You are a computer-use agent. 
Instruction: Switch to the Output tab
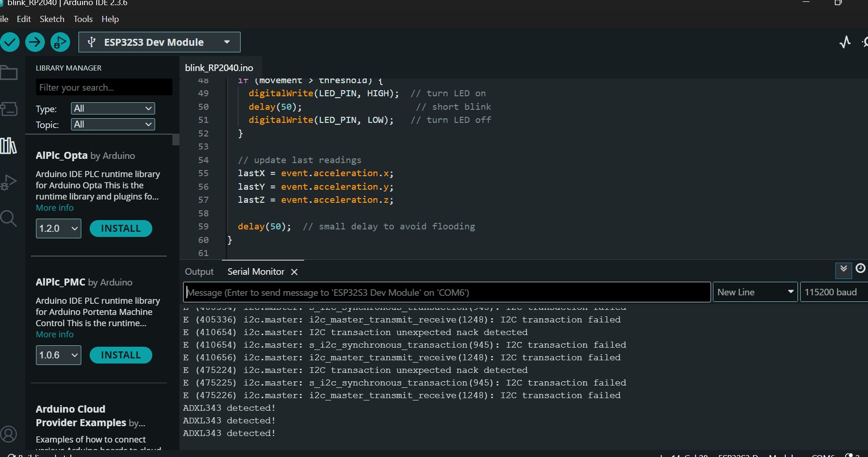pyautogui.click(x=199, y=271)
